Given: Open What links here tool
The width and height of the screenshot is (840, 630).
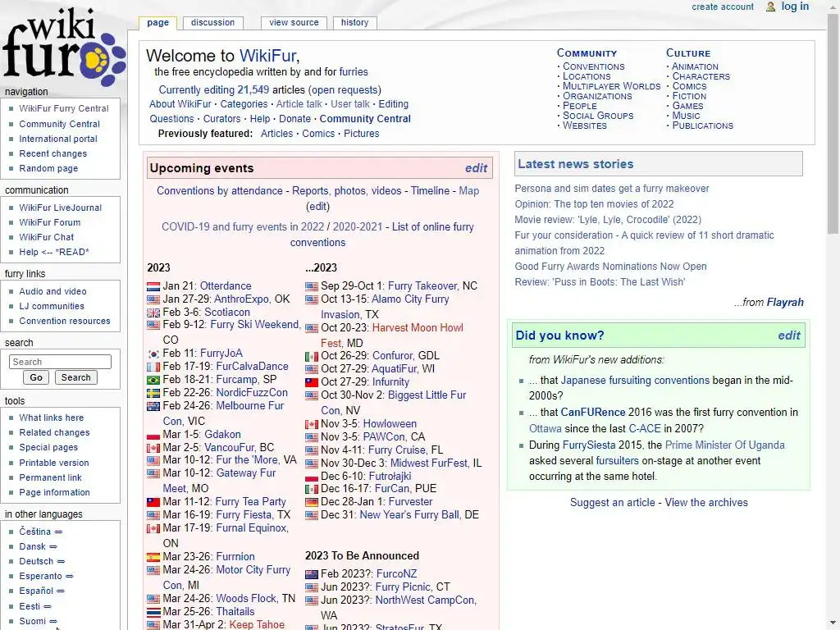Looking at the screenshot, I should point(52,418).
